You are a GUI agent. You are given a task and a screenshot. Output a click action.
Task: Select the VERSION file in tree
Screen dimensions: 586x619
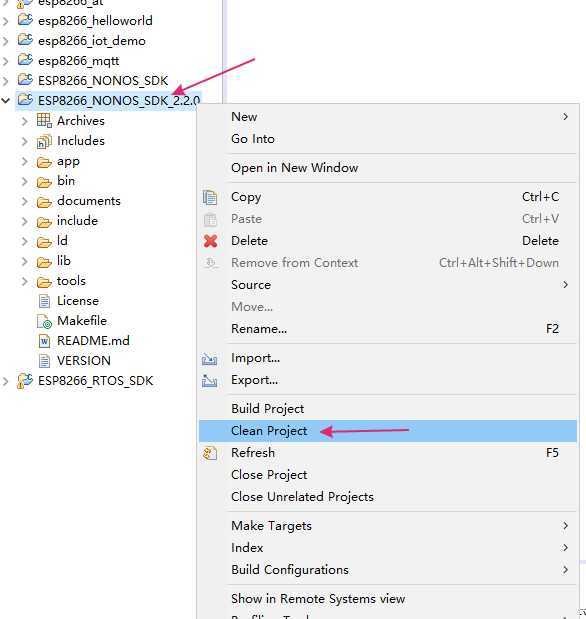point(84,361)
